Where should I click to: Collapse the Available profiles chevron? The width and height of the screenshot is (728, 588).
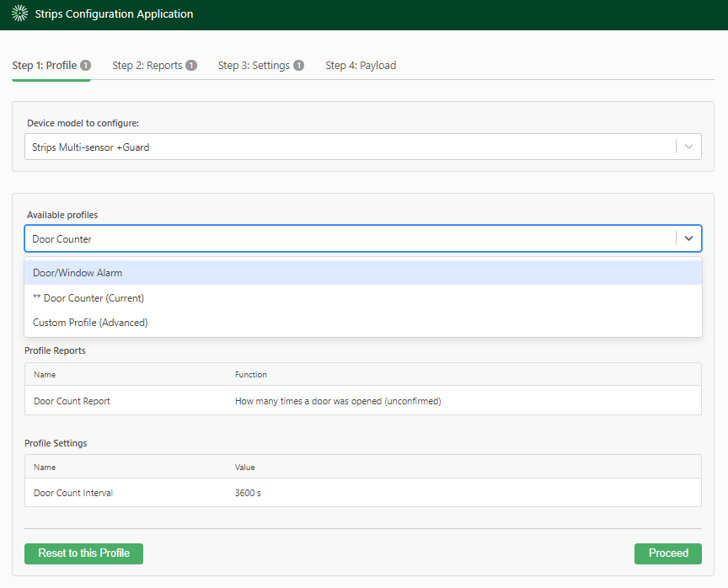[x=688, y=238]
